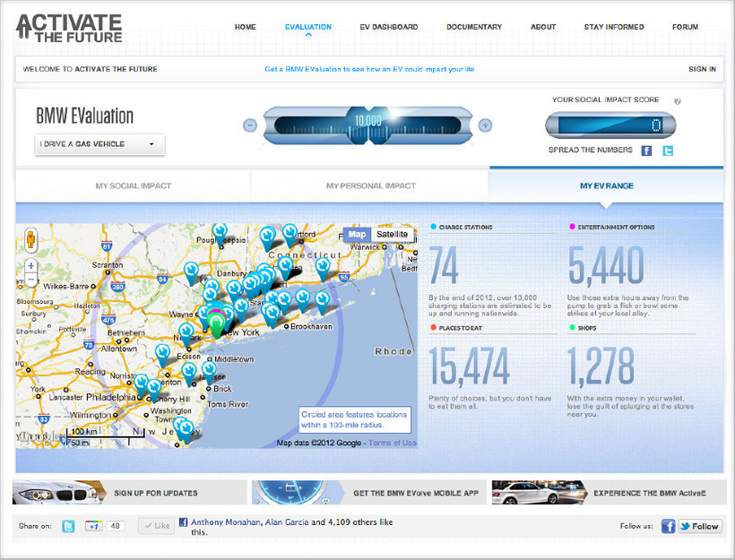The width and height of the screenshot is (735, 560).
Task: Click GET THE BMW EVolve MOBILE APP banner
Action: pos(369,493)
